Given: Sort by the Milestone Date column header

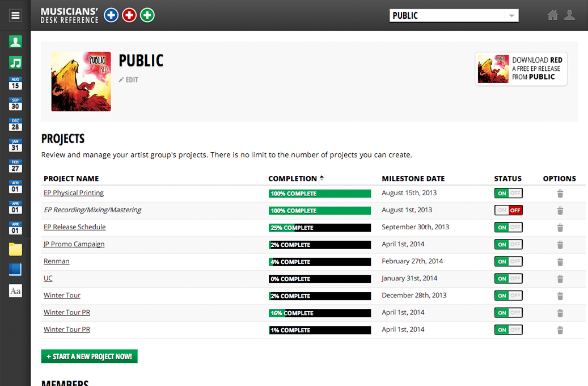Looking at the screenshot, I should tap(413, 178).
